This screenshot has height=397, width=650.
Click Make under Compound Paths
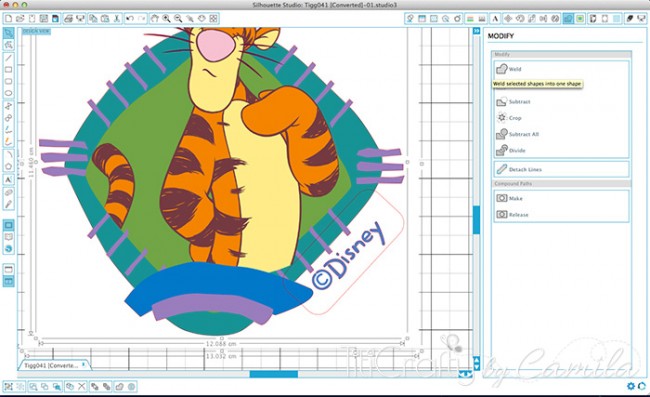(509, 198)
